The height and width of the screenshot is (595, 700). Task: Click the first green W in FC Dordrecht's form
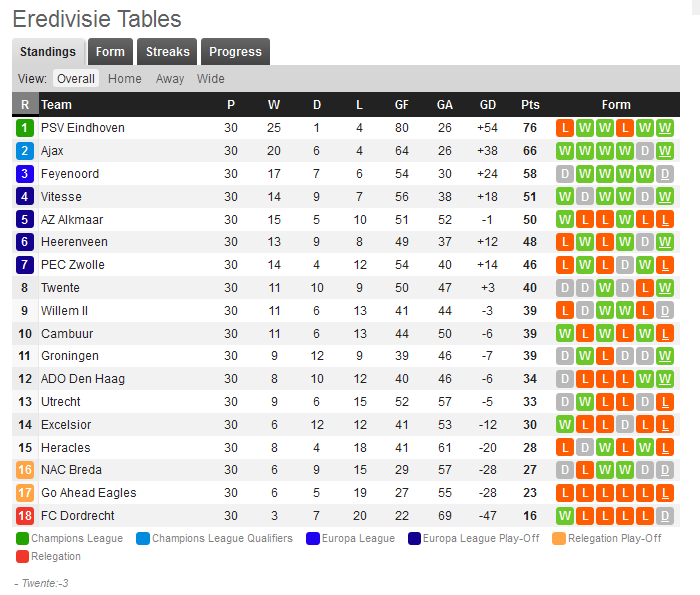565,516
